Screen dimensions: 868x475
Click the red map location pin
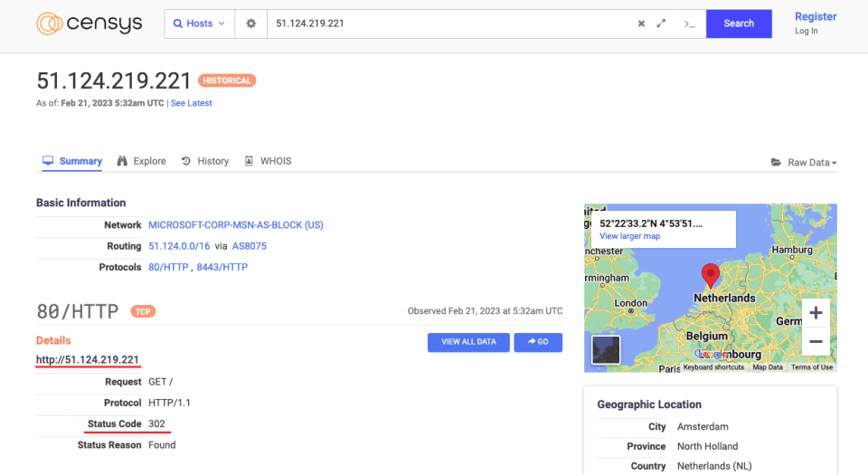(711, 275)
